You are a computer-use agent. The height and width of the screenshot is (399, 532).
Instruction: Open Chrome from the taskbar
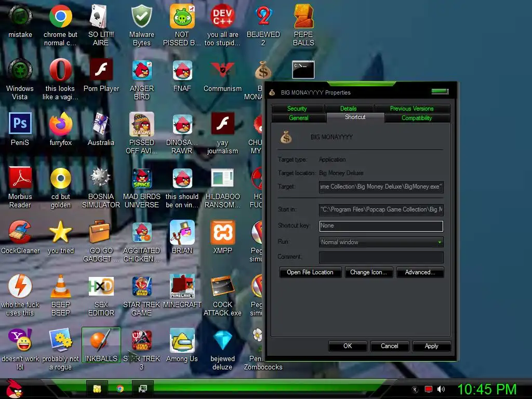click(x=120, y=389)
